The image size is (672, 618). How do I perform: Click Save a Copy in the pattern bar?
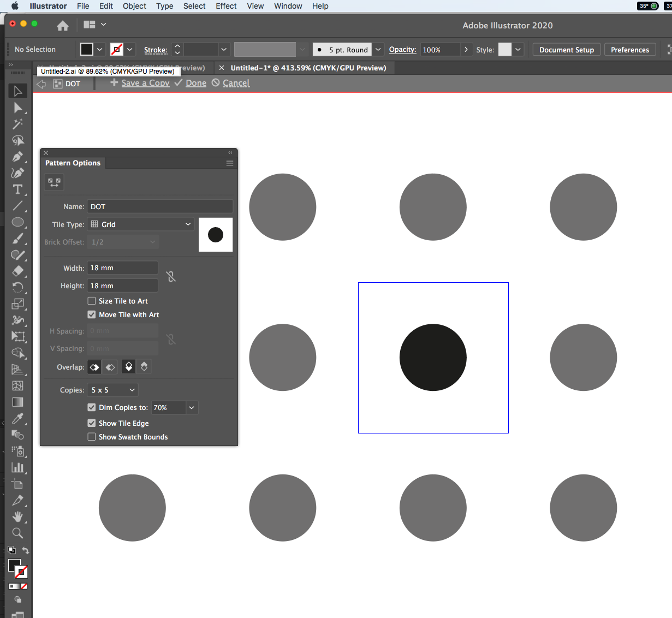pos(145,82)
